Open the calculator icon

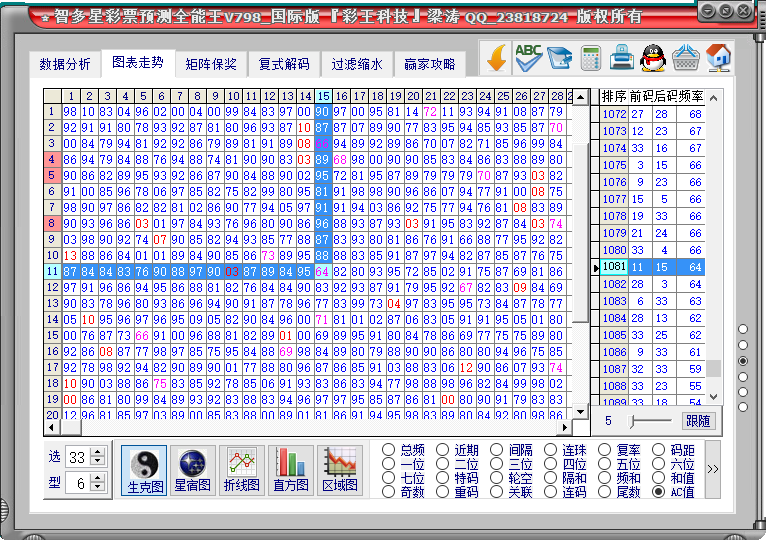click(590, 58)
